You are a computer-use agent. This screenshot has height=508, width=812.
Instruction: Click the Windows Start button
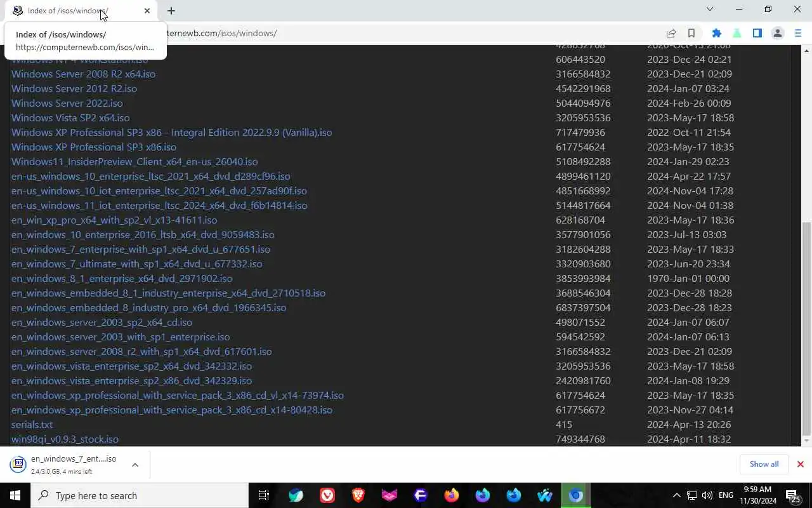click(x=15, y=495)
